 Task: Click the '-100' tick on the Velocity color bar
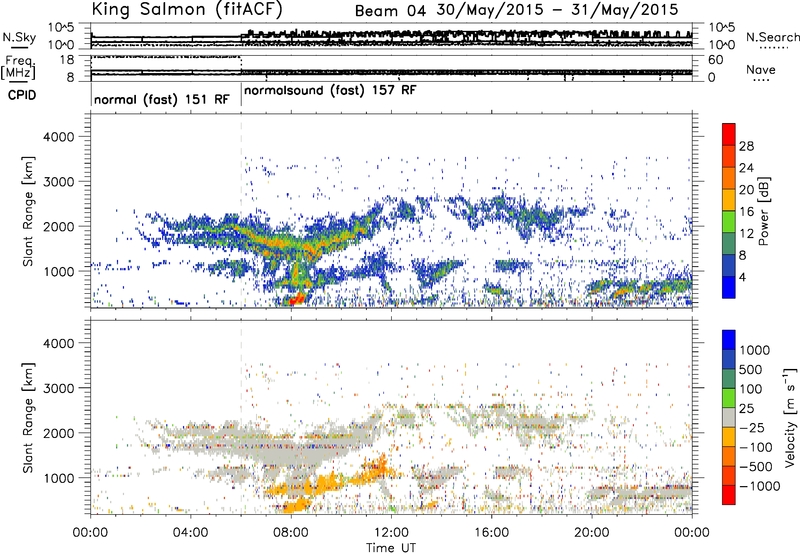click(756, 447)
